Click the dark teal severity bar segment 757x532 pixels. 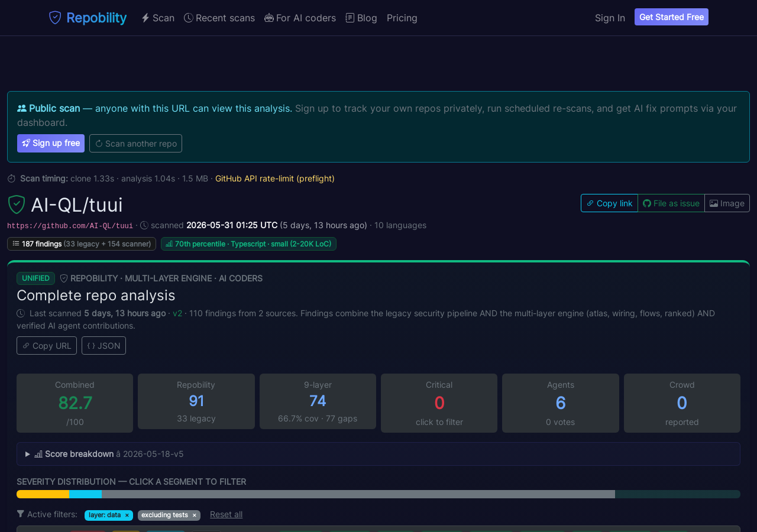click(678, 494)
